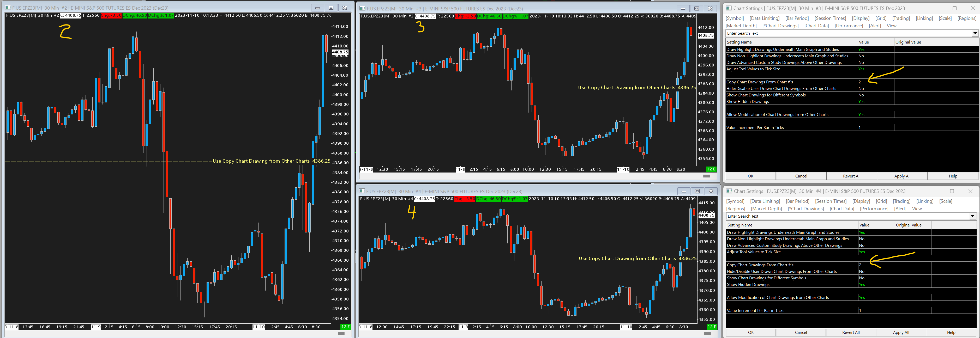Screen dimensions: 980x338
Task: Minimize the chart #2 window
Action: pos(317,8)
